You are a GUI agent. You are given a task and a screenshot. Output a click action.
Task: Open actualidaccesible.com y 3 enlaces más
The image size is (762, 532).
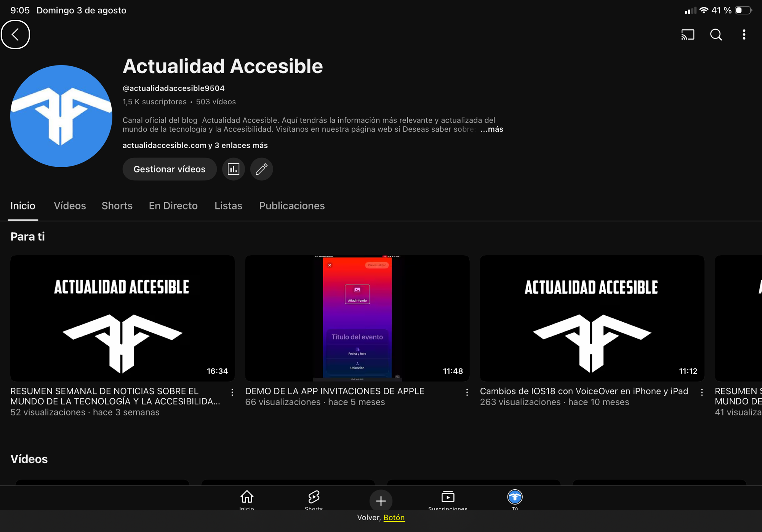[195, 145]
